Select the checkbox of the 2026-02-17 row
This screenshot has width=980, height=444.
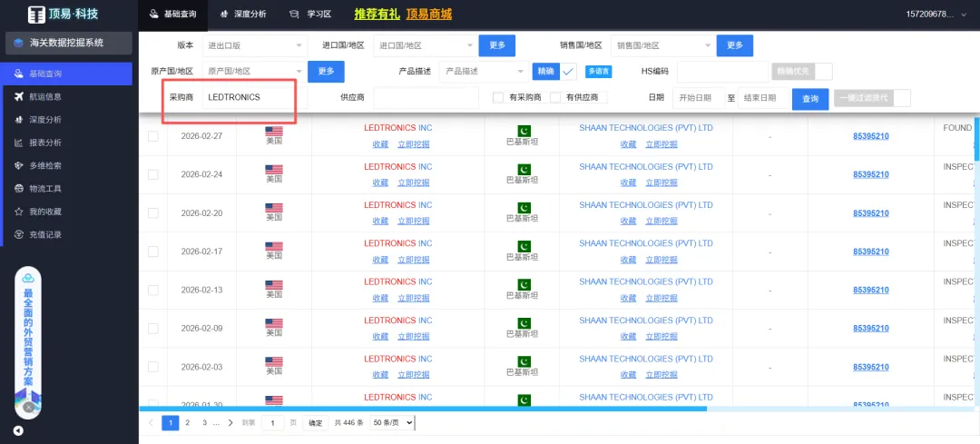tap(153, 252)
